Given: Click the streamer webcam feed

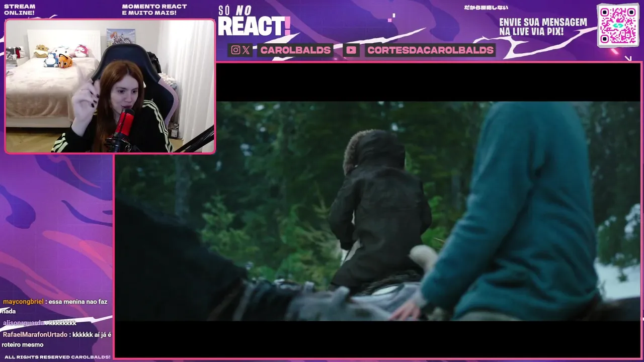Looking at the screenshot, I should pos(110,86).
